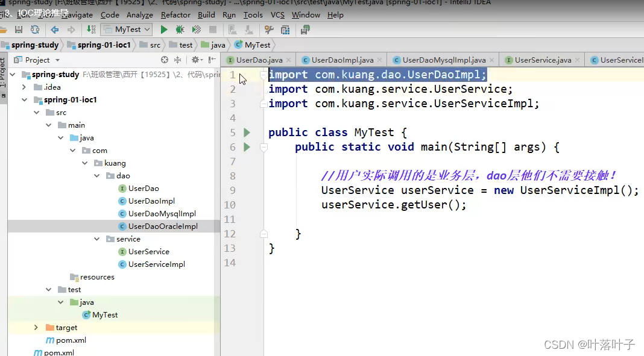Collapse the dao package node

point(97,175)
